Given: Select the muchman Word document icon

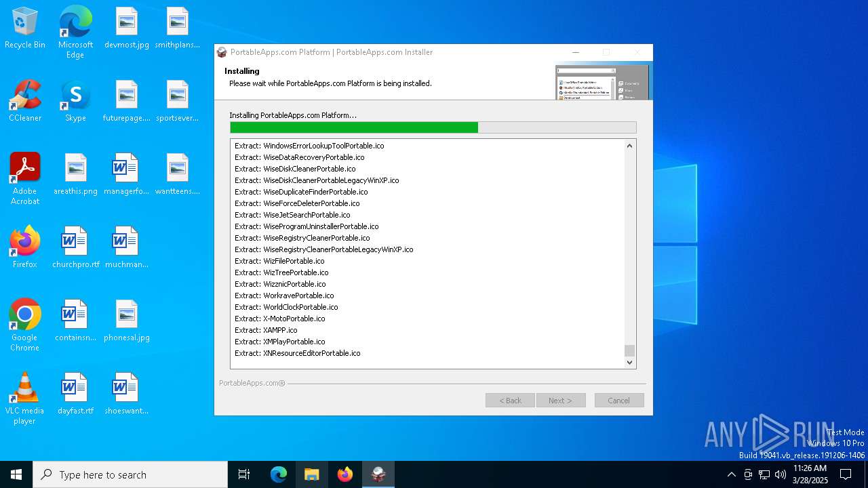Looking at the screenshot, I should tap(126, 248).
